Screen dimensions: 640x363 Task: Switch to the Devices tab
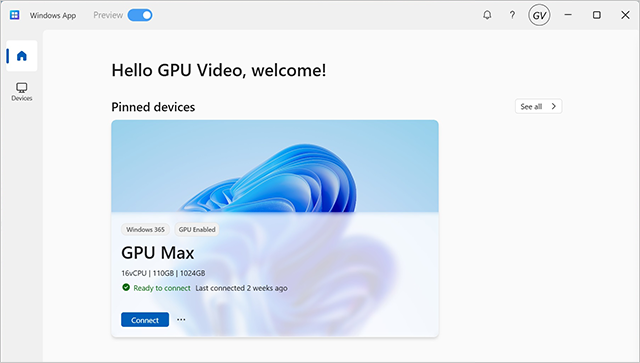(x=22, y=92)
